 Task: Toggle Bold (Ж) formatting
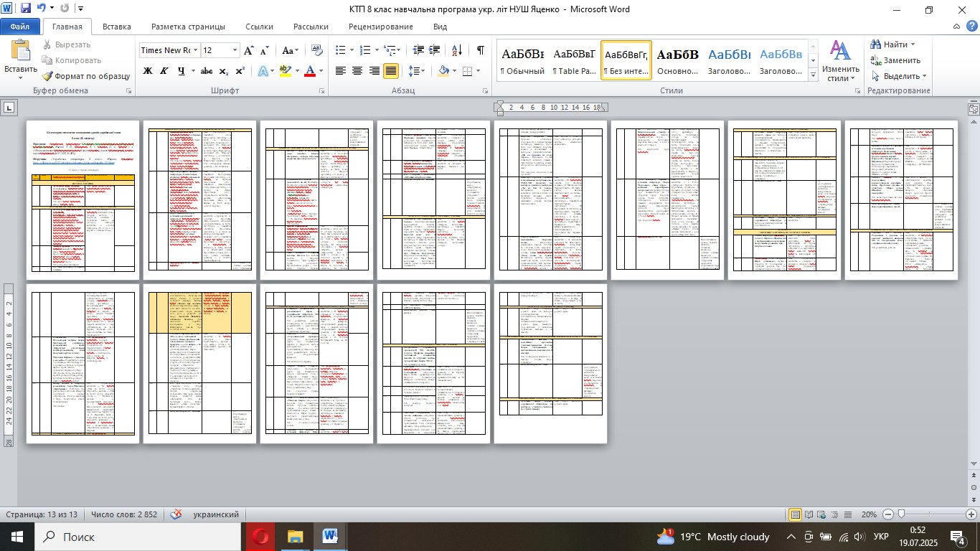pyautogui.click(x=148, y=71)
